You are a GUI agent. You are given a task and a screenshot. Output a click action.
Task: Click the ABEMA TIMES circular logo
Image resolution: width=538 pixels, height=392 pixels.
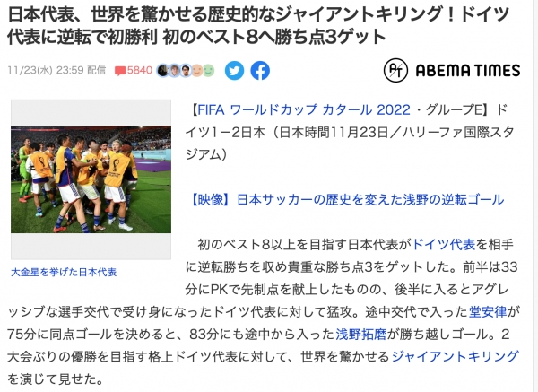(x=395, y=70)
